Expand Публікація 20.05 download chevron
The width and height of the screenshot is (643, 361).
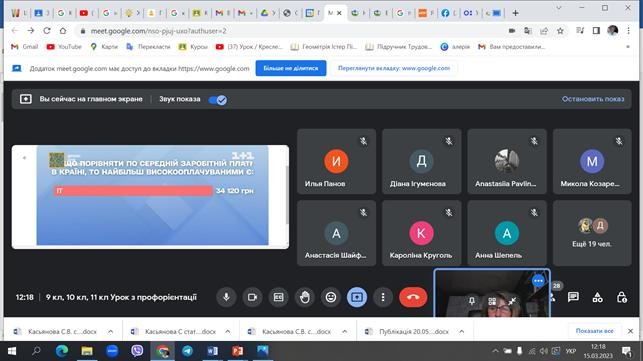pyautogui.click(x=462, y=331)
